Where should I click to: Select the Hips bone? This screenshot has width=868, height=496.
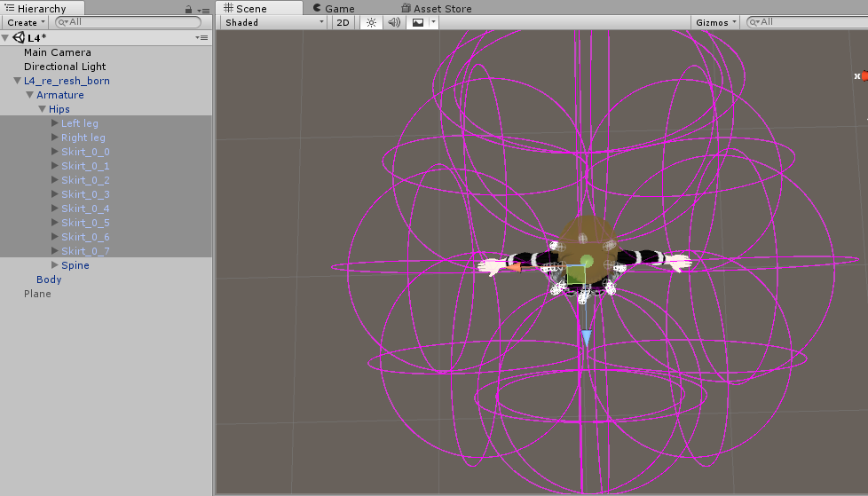(59, 109)
